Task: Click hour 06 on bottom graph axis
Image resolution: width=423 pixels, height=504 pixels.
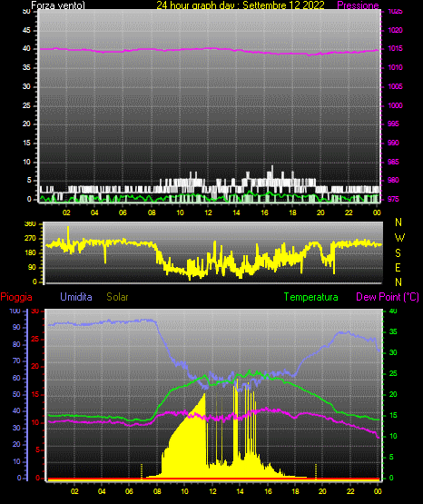Action: 129,491
